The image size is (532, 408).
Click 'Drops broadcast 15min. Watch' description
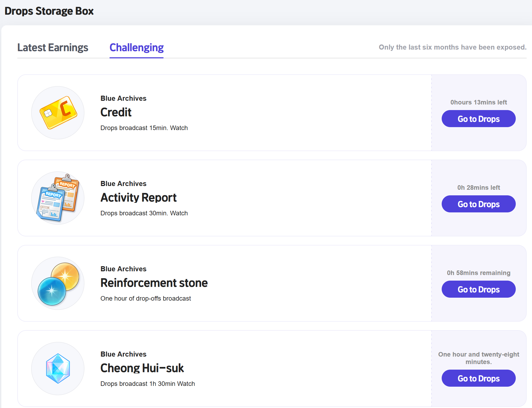(144, 128)
